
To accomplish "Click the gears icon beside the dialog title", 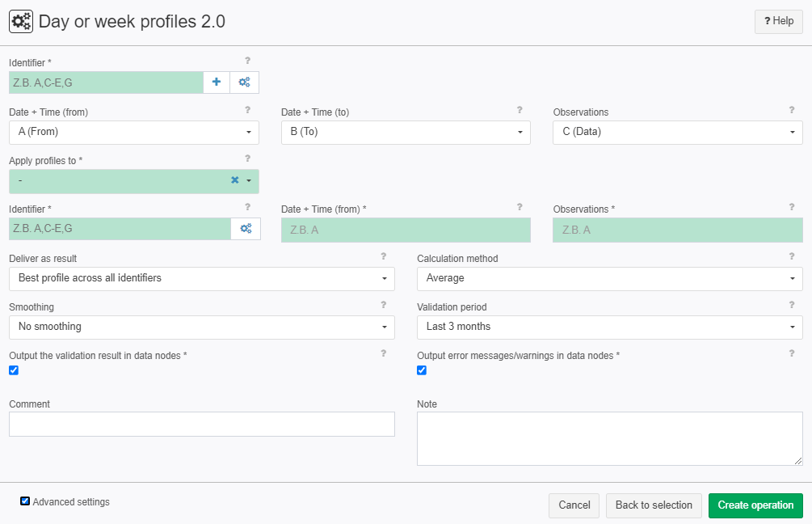I will click(x=21, y=22).
